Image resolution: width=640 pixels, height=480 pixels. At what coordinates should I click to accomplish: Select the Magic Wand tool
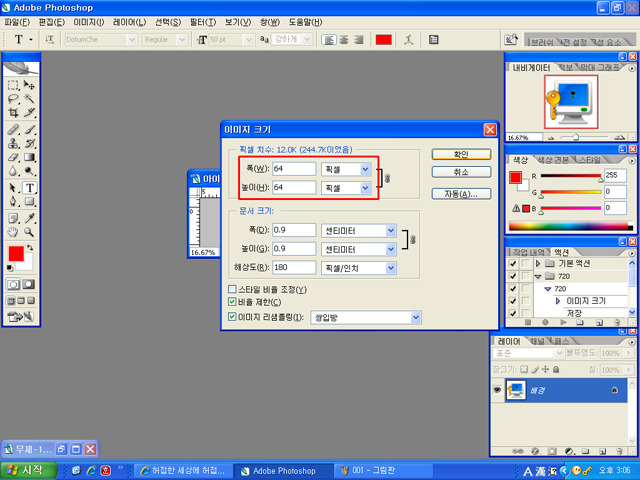pos(29,98)
